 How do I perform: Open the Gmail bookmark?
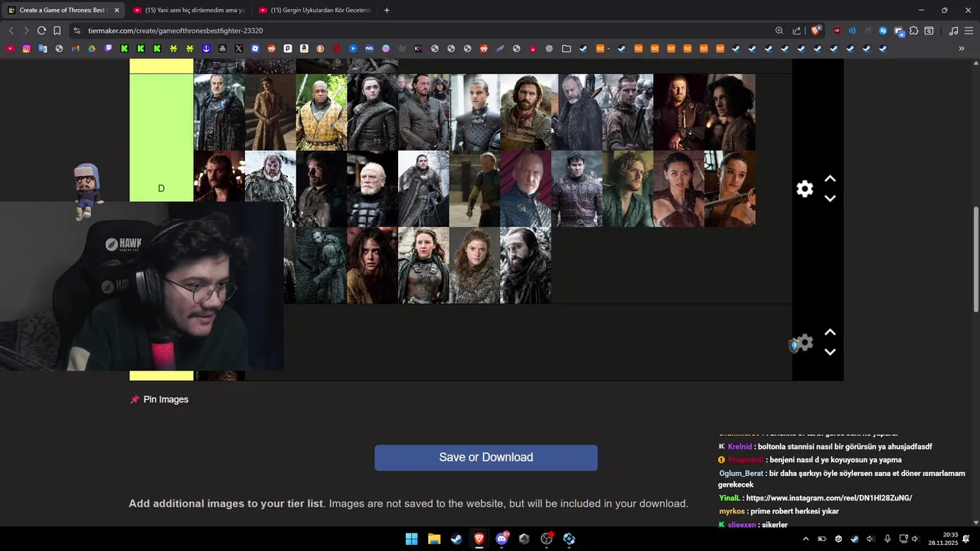pyautogui.click(x=75, y=48)
